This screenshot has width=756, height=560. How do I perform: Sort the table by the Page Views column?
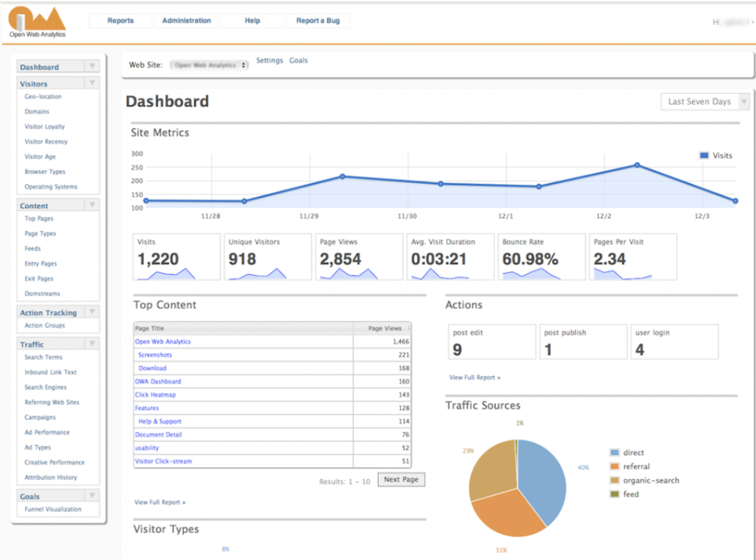coord(385,328)
